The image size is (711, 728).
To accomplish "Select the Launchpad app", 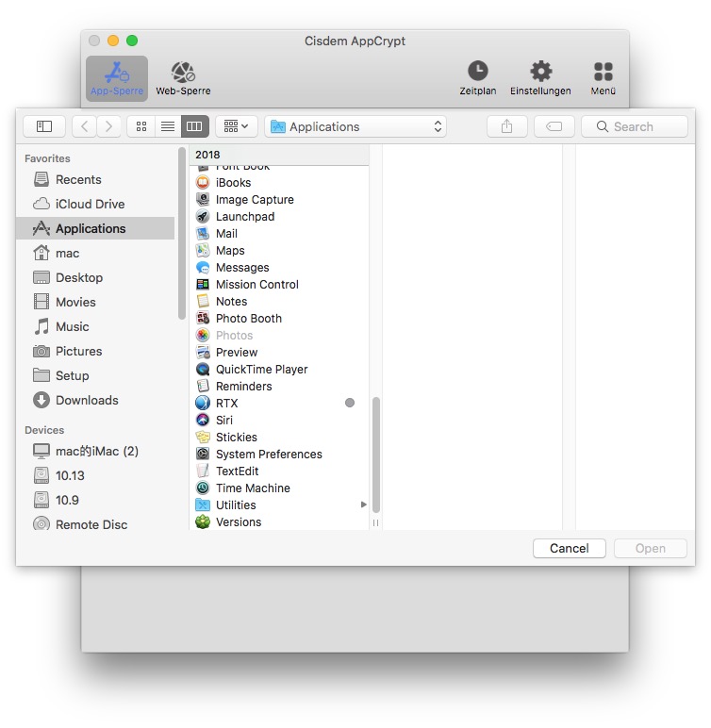I will [279, 216].
